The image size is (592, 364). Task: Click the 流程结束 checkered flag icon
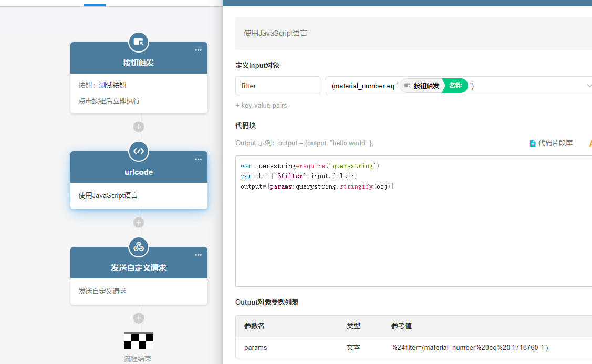pyautogui.click(x=139, y=341)
